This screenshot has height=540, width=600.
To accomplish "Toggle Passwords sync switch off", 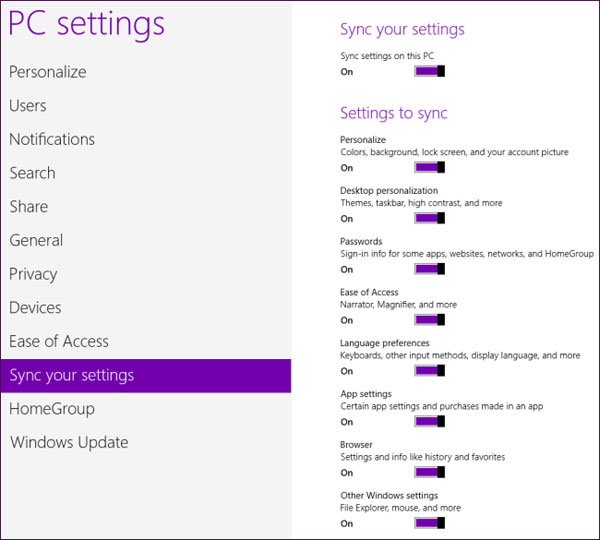I will coord(429,269).
